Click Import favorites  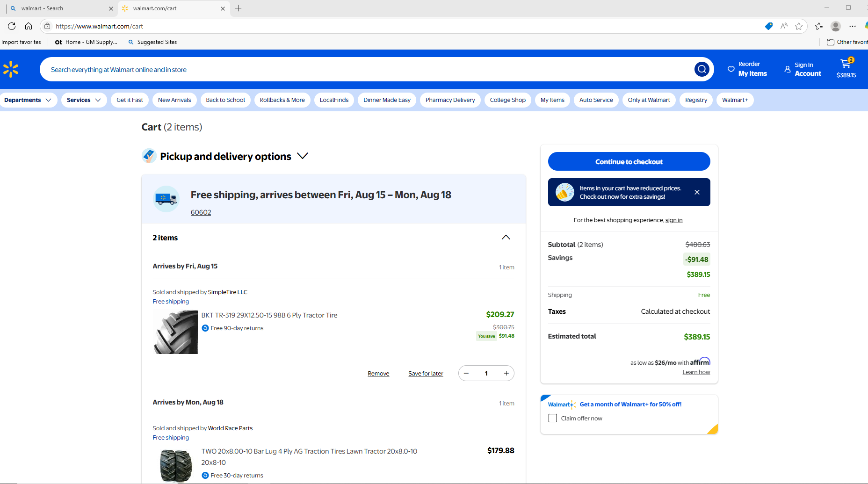pos(21,42)
